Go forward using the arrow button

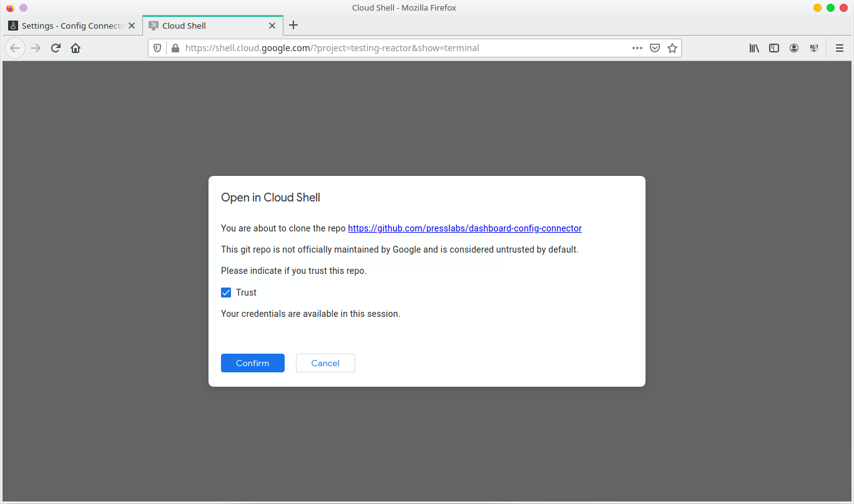[36, 48]
